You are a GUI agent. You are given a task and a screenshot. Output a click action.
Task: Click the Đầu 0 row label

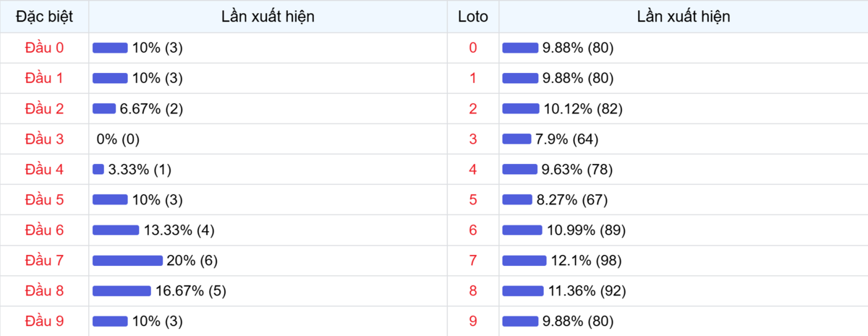(x=44, y=48)
